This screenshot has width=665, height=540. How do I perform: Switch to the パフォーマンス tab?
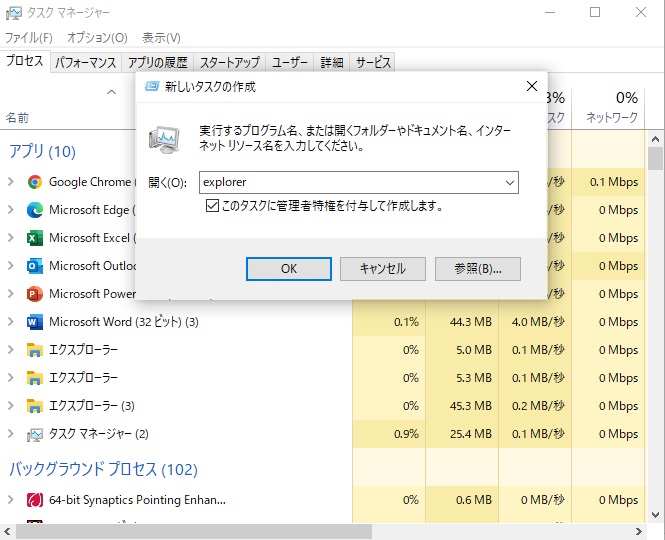point(86,63)
